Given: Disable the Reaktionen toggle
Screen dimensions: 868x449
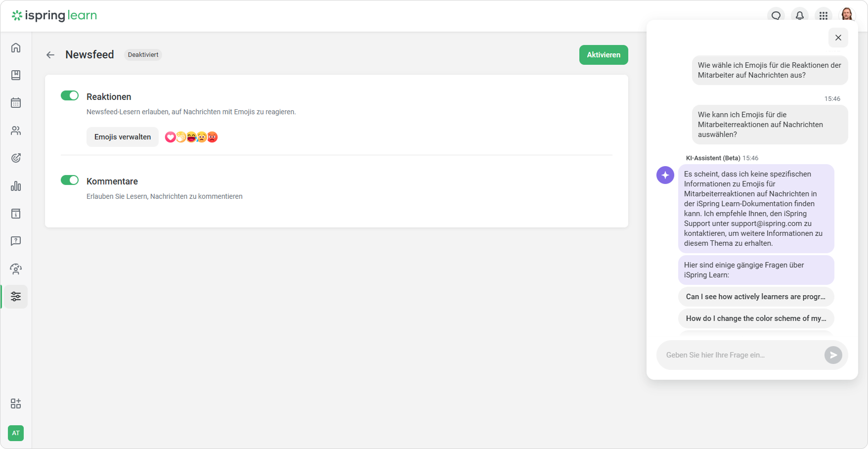Looking at the screenshot, I should [x=70, y=95].
